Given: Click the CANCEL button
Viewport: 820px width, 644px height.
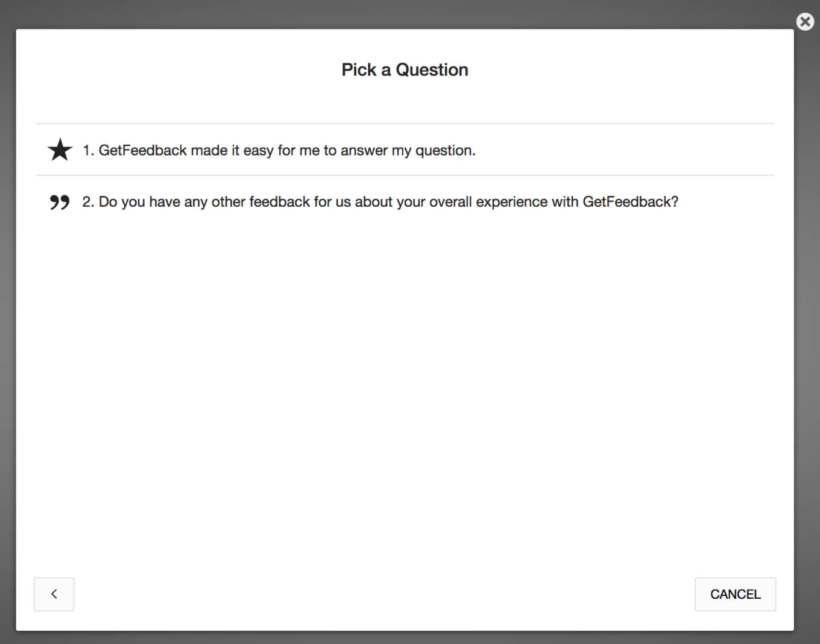Looking at the screenshot, I should pyautogui.click(x=735, y=594).
